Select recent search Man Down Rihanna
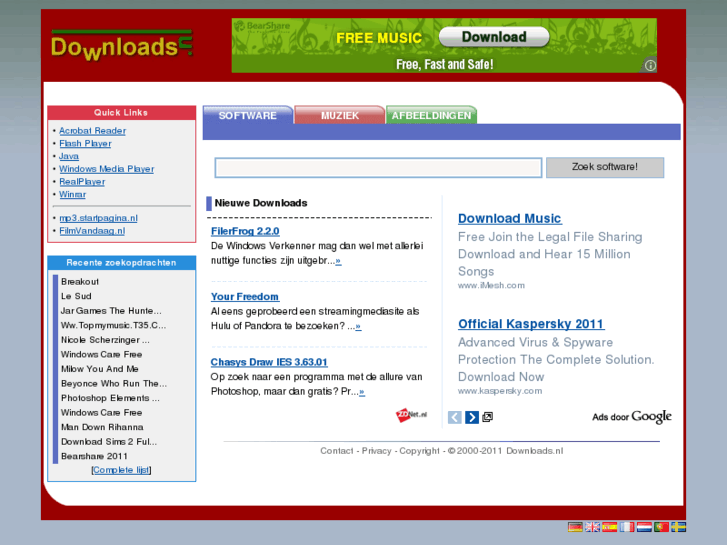This screenshot has height=545, width=727. click(x=102, y=427)
